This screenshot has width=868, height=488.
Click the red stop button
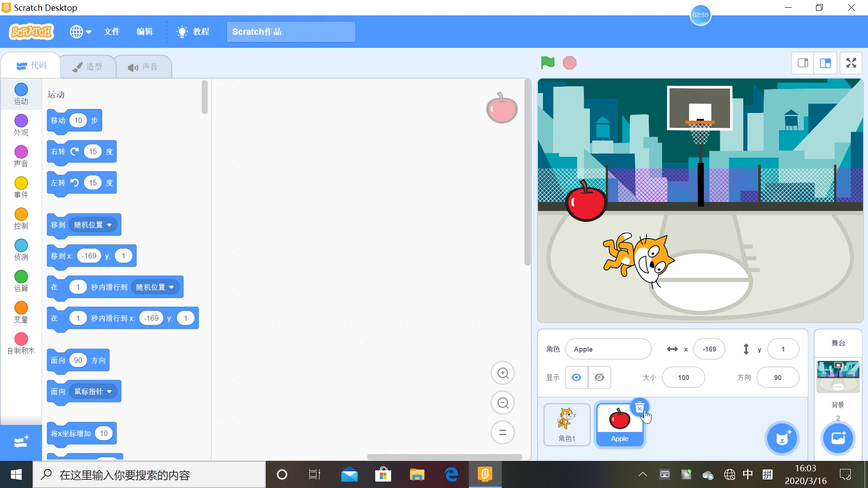click(570, 63)
